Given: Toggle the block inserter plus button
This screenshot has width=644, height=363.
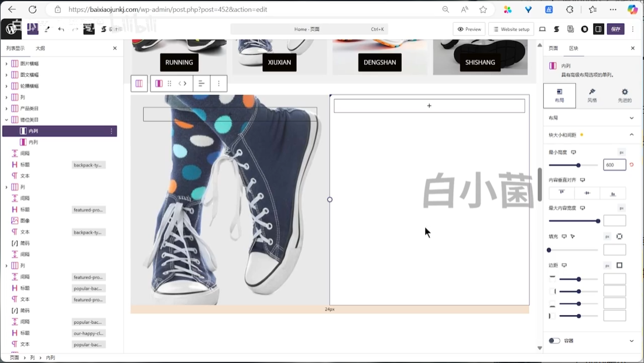Looking at the screenshot, I should [x=33, y=29].
